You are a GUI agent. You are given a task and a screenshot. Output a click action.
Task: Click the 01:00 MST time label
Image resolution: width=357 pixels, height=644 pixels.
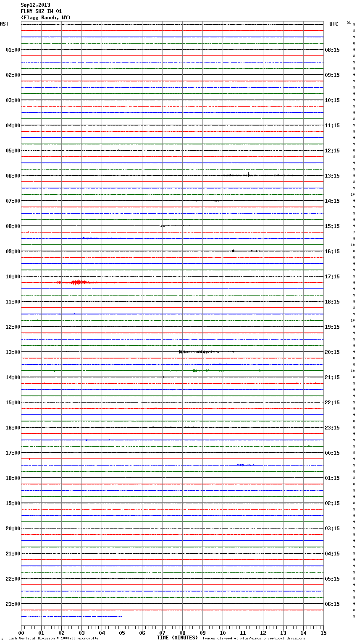(x=13, y=50)
